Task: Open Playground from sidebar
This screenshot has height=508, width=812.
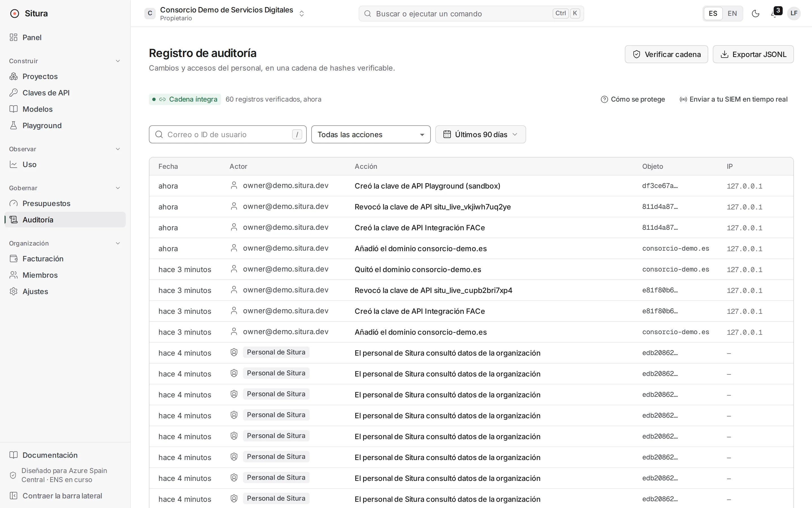Action: click(65, 125)
